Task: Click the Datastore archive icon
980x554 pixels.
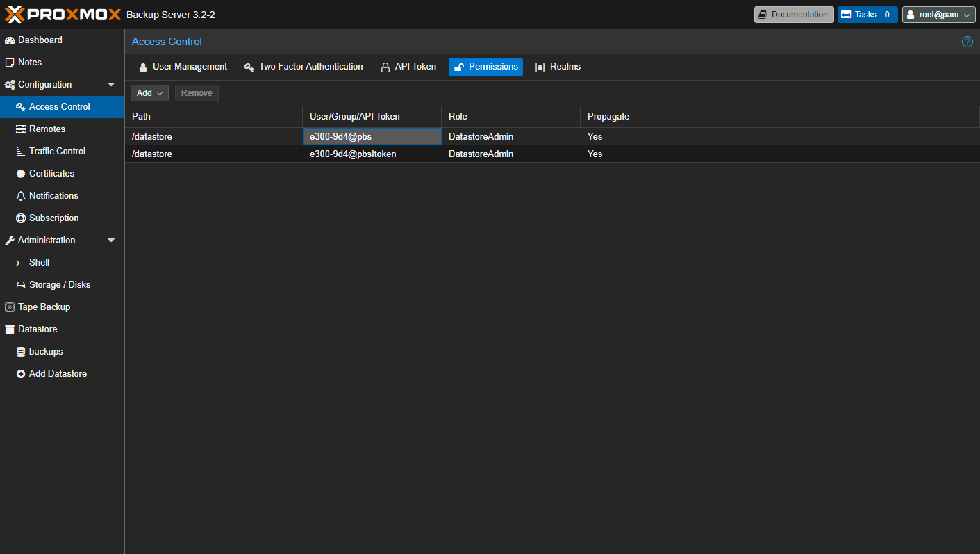Action: pos(10,329)
